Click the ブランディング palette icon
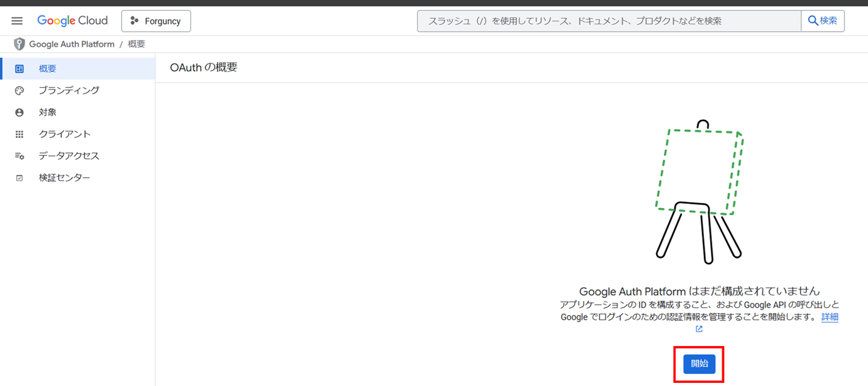Screen dimensions: 868x386 coord(19,91)
